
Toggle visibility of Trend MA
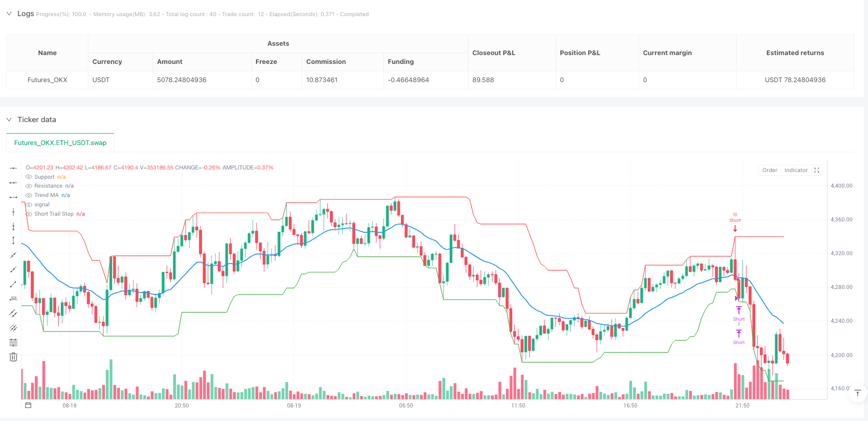(29, 195)
